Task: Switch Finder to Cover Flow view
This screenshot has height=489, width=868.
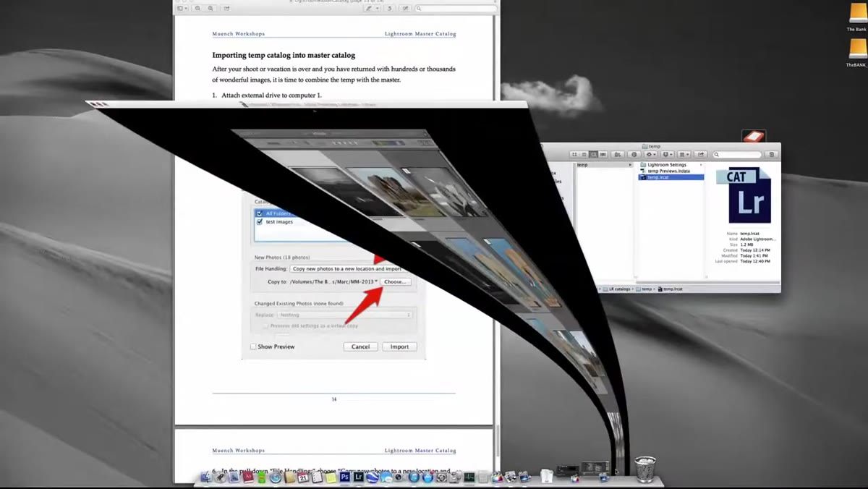Action: pyautogui.click(x=603, y=154)
